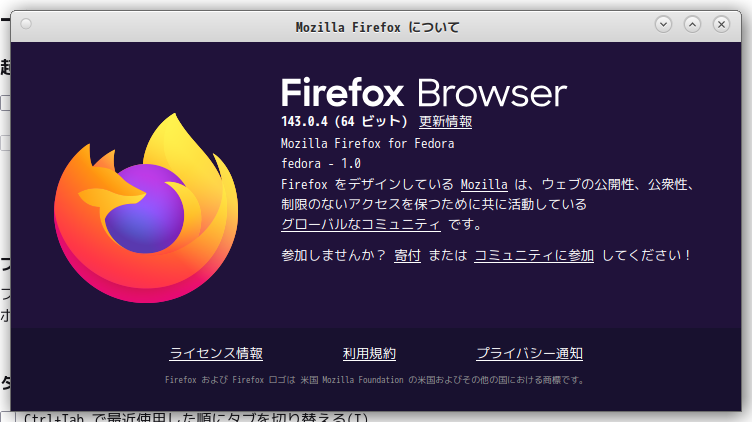Image resolution: width=752 pixels, height=422 pixels.
Task: Click the round window menu button in title bar
Action: pos(26,24)
